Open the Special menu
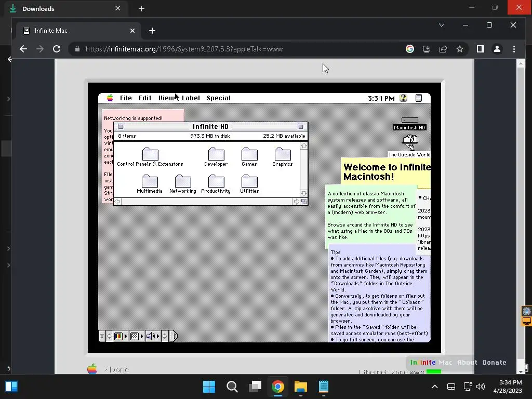Image resolution: width=532 pixels, height=399 pixels. (x=219, y=98)
